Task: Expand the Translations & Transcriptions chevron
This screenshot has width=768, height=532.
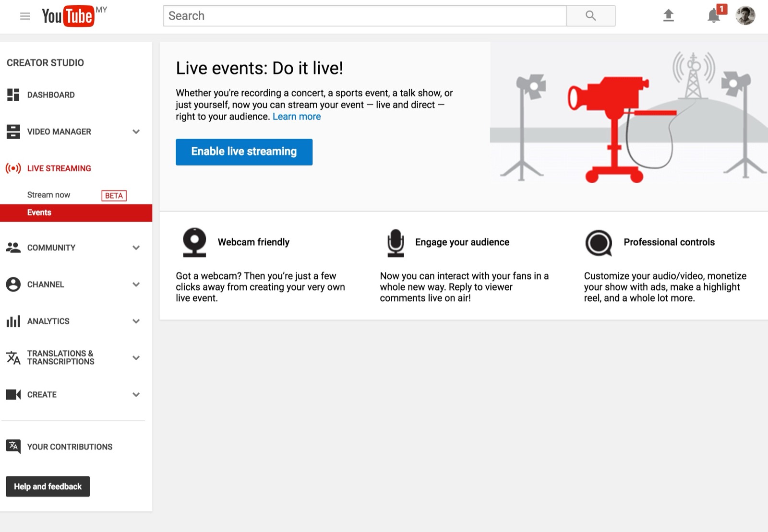Action: (136, 358)
